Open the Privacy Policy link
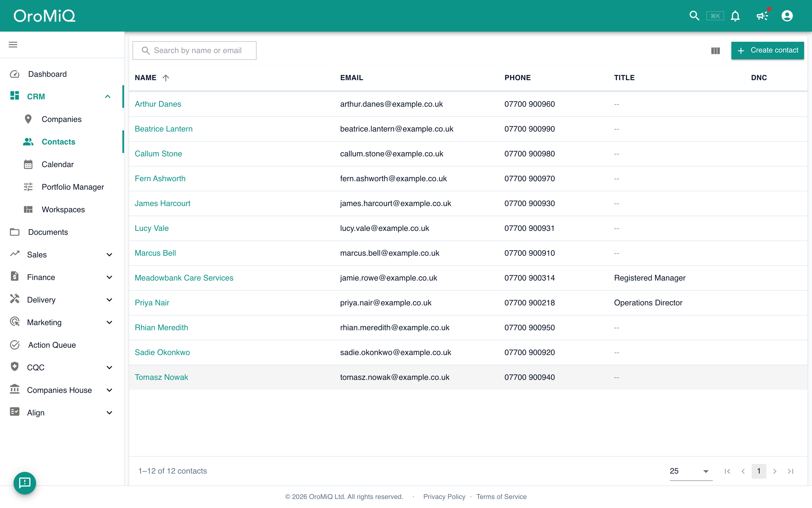This screenshot has width=812, height=508. [x=444, y=497]
